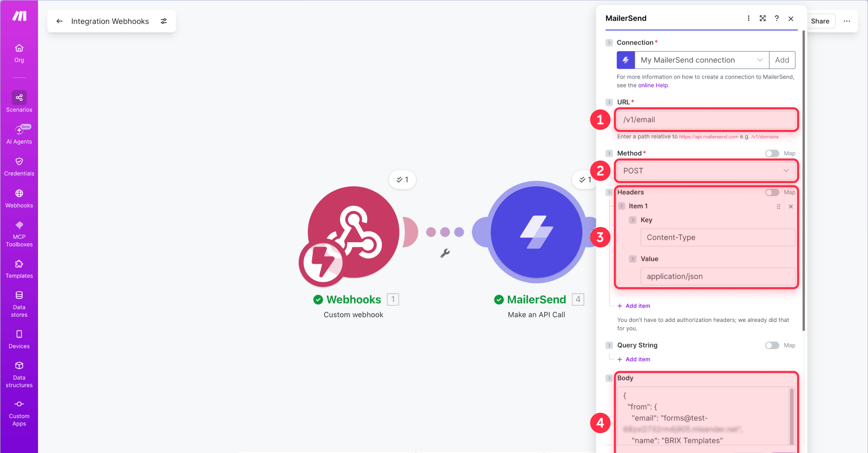Click the MailerSend panel vertical scrollbar

(x=803, y=180)
